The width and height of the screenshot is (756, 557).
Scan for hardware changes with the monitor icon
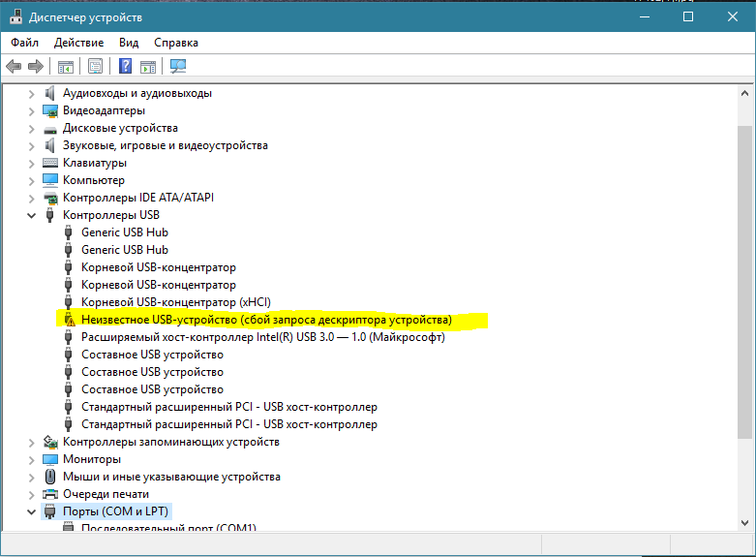pyautogui.click(x=178, y=66)
